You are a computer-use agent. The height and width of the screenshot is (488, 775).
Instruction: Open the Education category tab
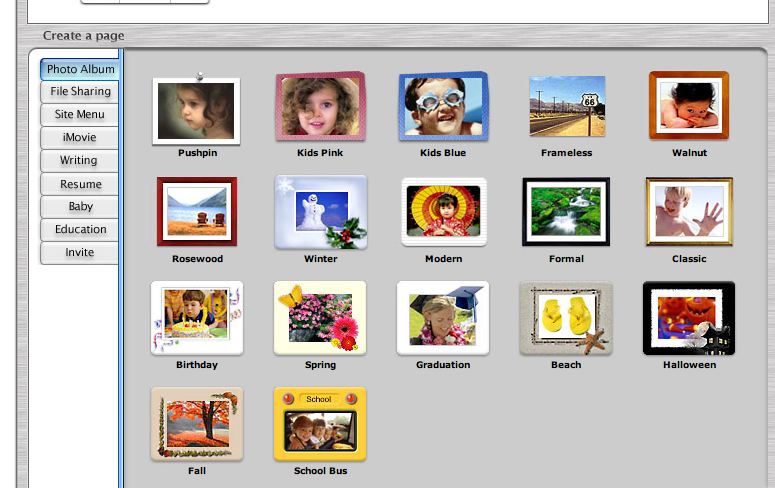(x=80, y=229)
